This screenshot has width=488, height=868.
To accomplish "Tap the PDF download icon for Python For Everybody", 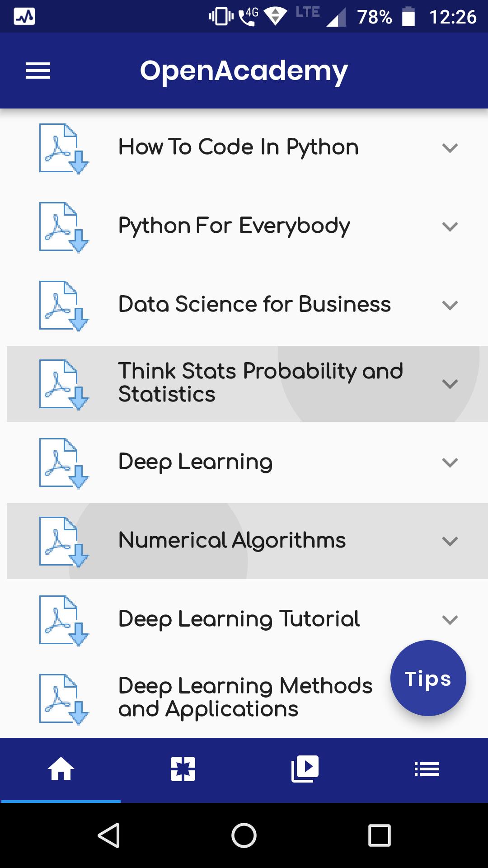I will (64, 227).
